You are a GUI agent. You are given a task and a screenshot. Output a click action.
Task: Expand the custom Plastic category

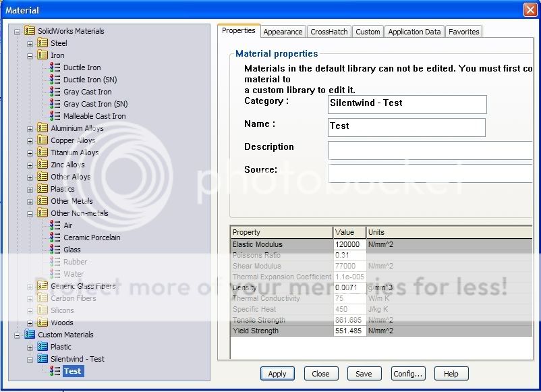pos(30,347)
